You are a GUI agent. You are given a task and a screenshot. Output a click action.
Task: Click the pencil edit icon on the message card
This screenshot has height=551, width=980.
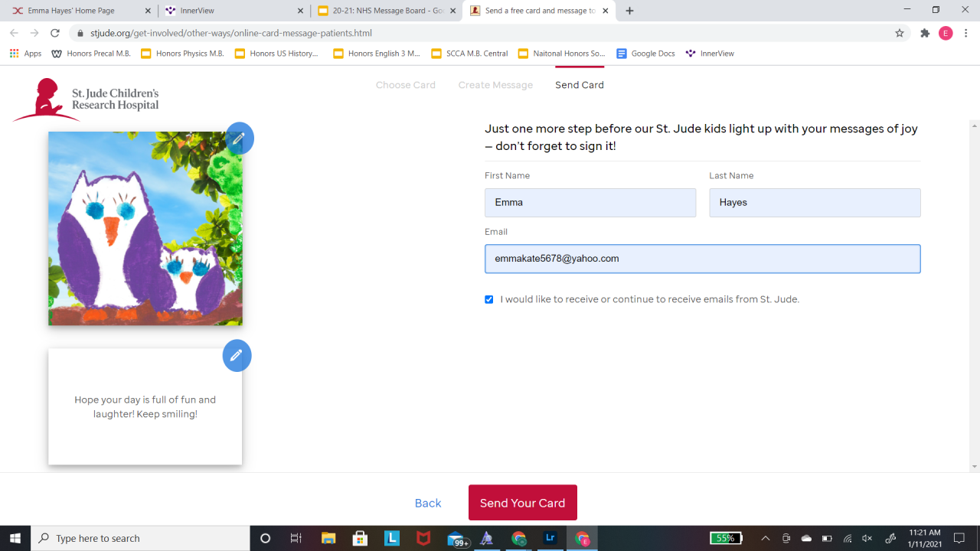[x=237, y=355]
